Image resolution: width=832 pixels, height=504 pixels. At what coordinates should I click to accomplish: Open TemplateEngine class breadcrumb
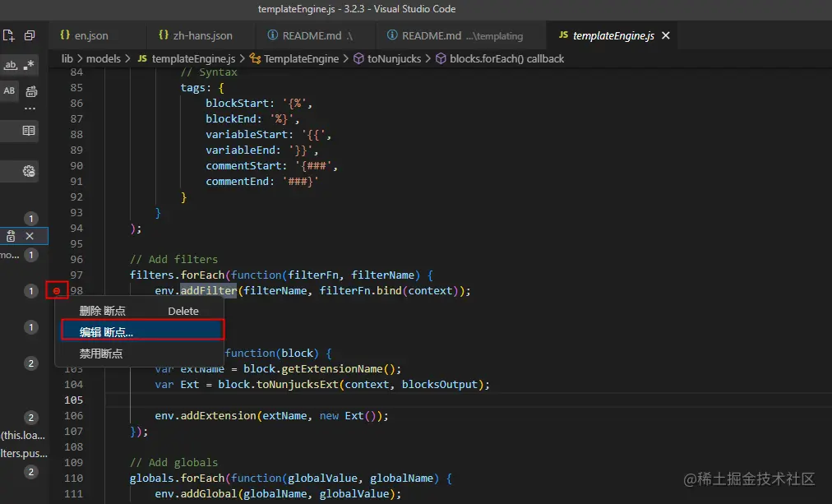[301, 59]
